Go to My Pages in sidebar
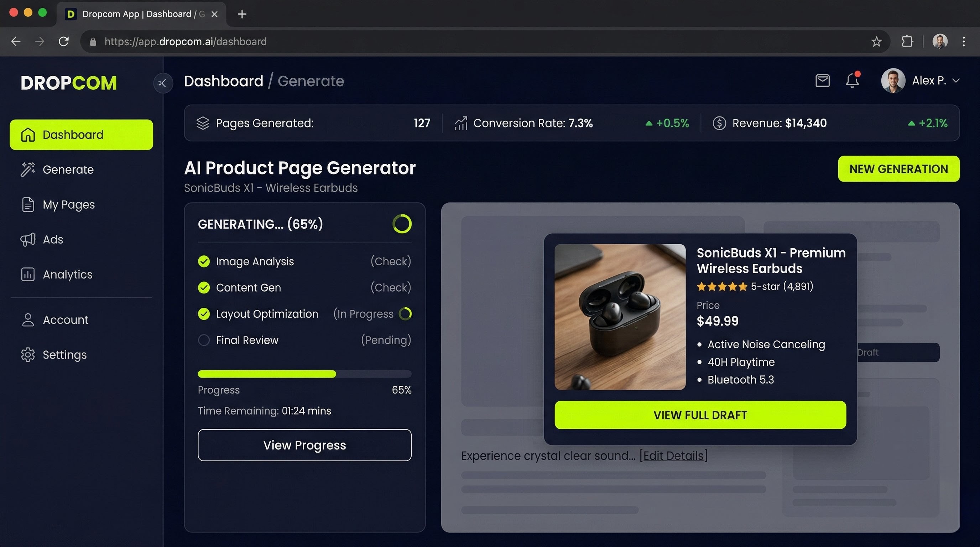 [68, 205]
